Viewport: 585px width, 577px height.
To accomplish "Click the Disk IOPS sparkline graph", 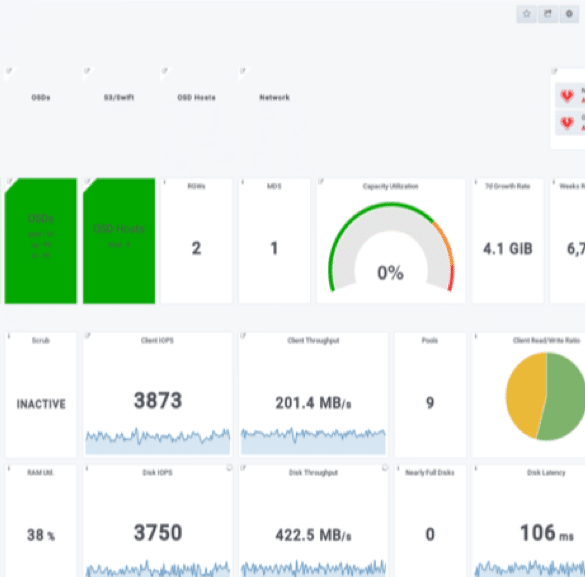I will coord(157,568).
